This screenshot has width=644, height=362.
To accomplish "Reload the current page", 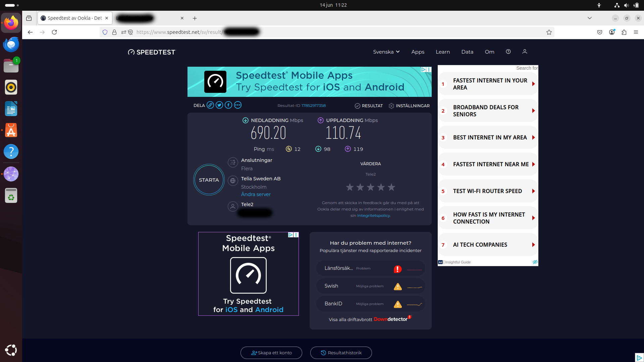I will 54,32.
